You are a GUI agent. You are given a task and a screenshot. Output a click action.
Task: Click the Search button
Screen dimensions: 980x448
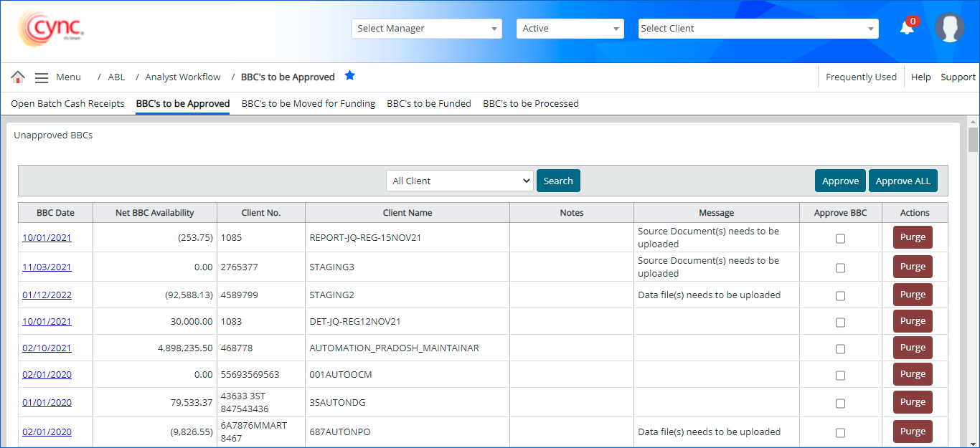[x=558, y=181]
